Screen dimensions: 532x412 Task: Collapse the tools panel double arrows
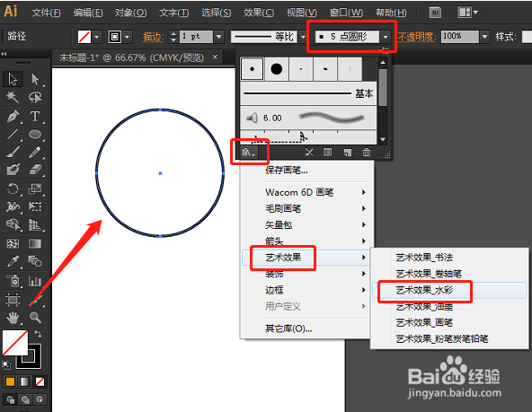click(4, 54)
